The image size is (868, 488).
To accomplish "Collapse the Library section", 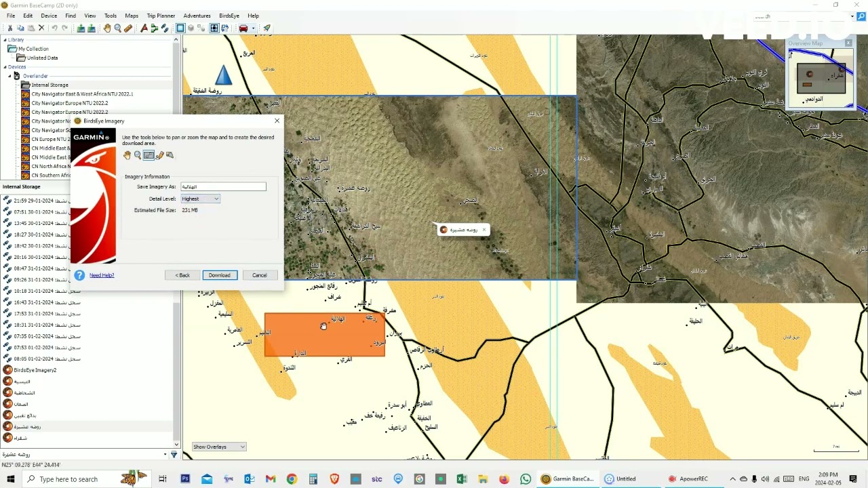I will 5,40.
